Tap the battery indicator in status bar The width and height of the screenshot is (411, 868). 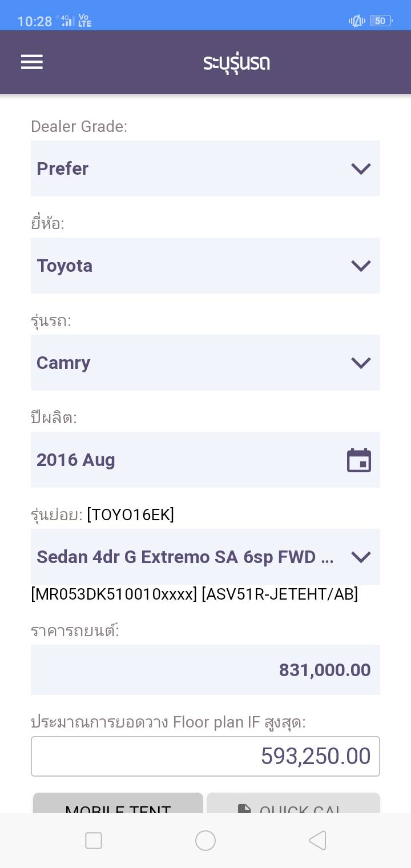click(x=381, y=21)
